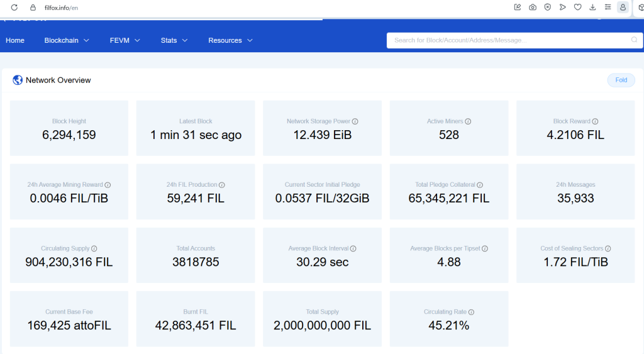
Task: Click info icon next to 24h Average Mining Reward
Action: (x=108, y=185)
